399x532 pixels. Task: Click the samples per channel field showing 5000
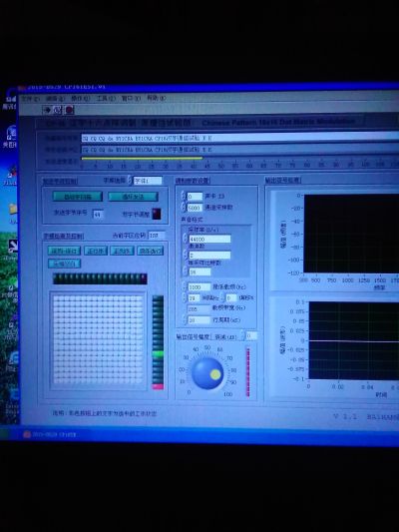pyautogui.click(x=195, y=208)
